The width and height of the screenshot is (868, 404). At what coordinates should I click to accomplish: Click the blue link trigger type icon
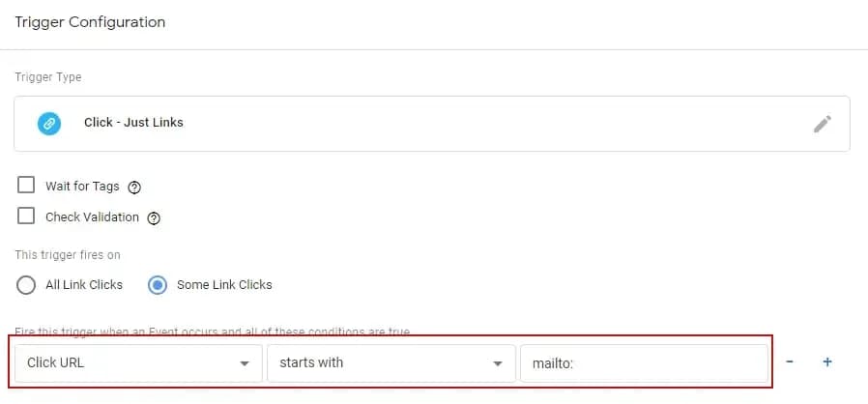[48, 124]
